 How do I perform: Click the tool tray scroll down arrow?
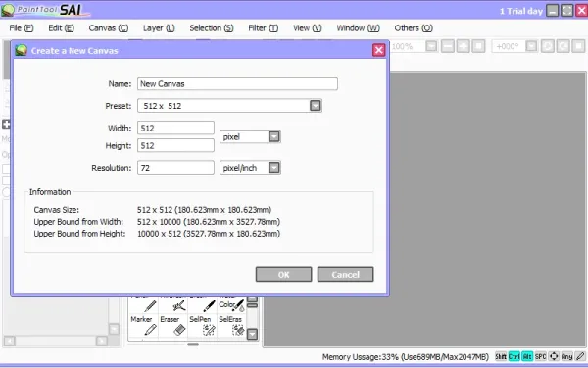click(253, 334)
